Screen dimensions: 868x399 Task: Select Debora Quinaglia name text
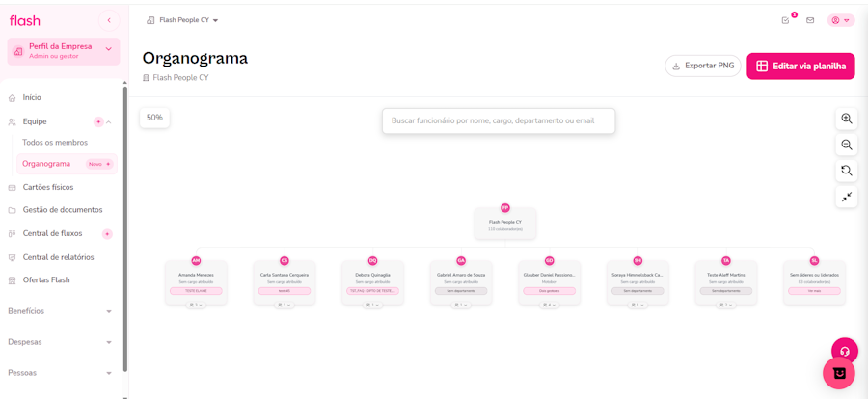click(x=372, y=275)
